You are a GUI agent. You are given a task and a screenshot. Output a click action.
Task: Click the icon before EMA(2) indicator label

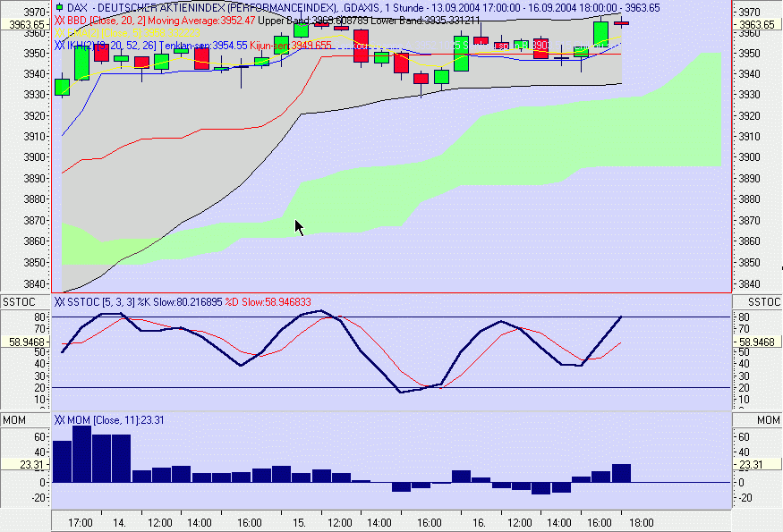point(59,33)
